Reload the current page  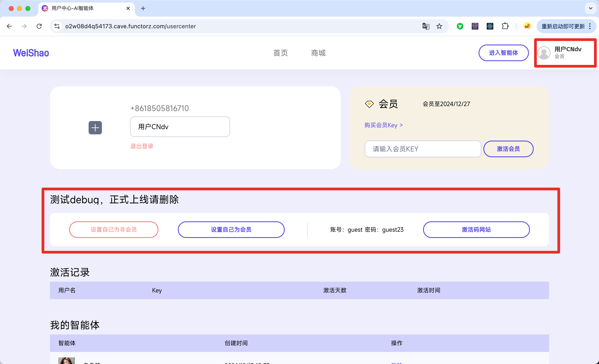coord(39,26)
